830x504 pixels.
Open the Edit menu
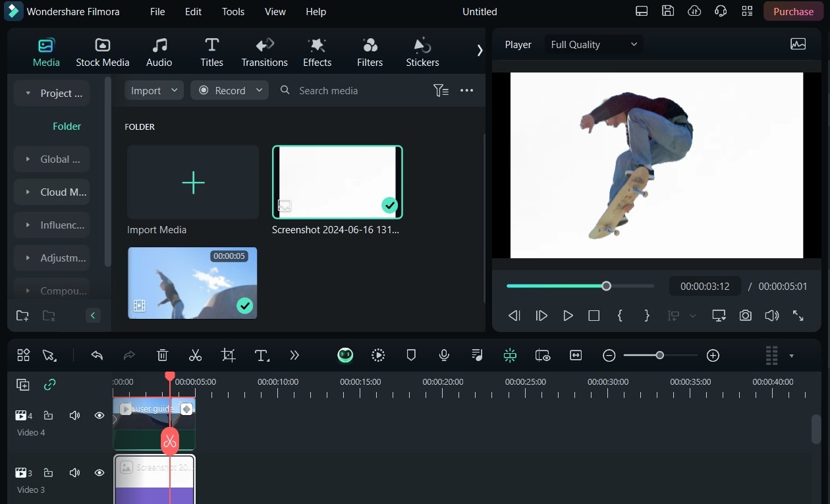point(193,11)
